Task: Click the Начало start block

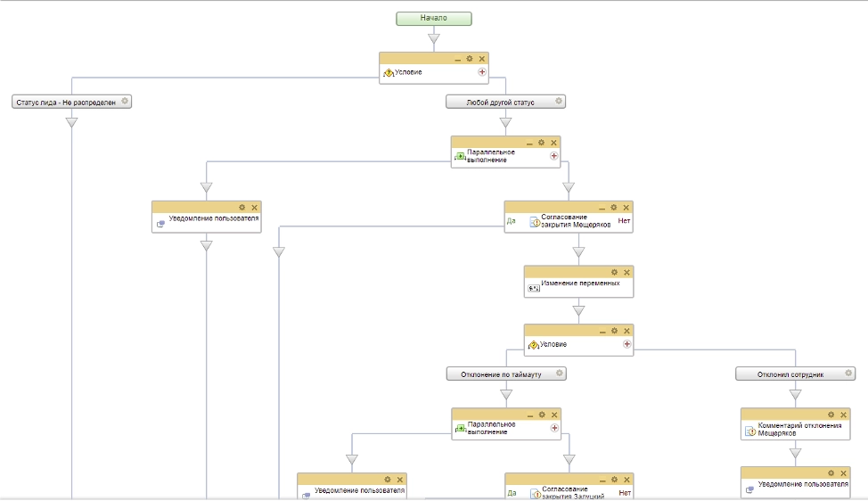Action: (x=433, y=18)
